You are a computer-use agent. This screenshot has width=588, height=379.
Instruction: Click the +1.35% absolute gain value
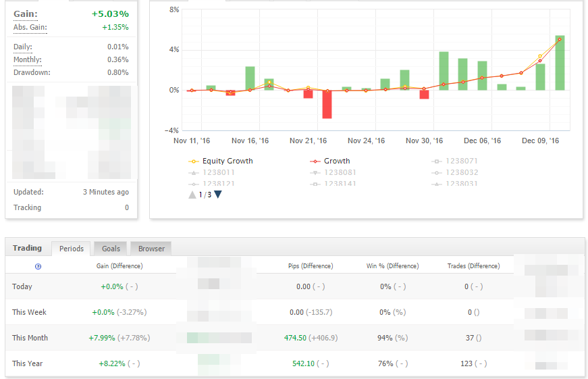click(115, 28)
